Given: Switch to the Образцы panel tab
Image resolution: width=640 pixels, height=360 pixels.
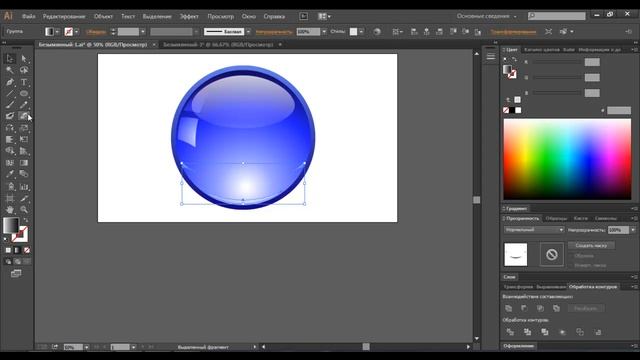Looking at the screenshot, I should pos(556,218).
